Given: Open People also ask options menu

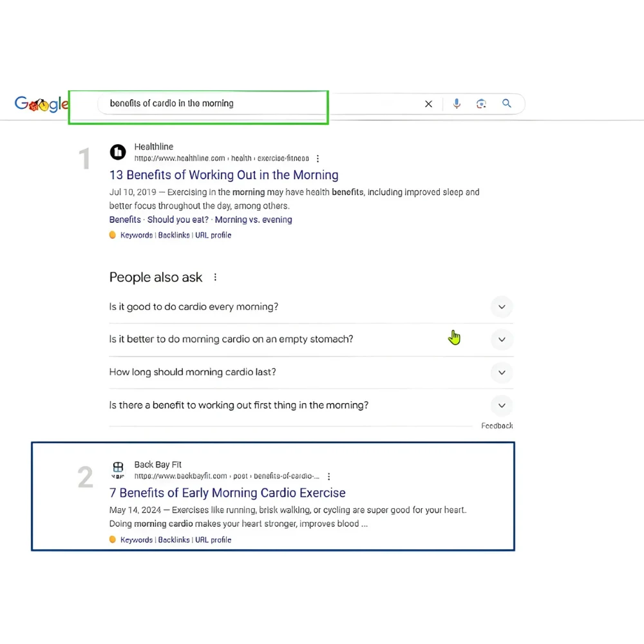Looking at the screenshot, I should pos(215,278).
